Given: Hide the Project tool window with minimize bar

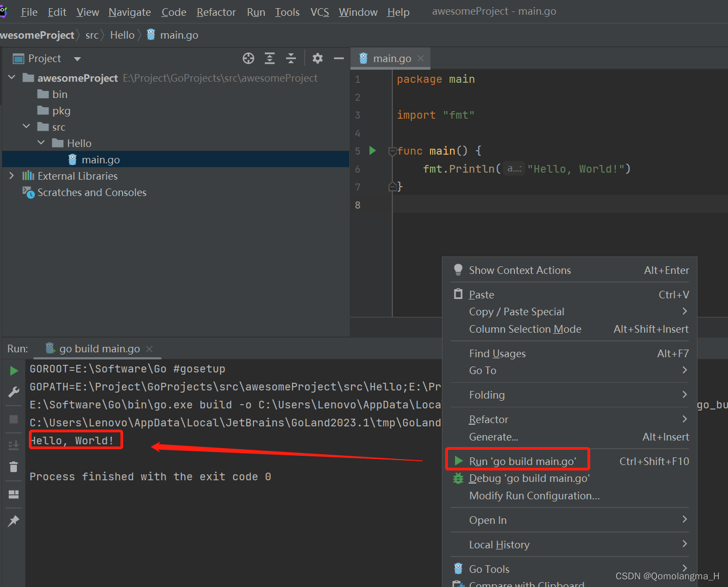Looking at the screenshot, I should click(x=338, y=58).
